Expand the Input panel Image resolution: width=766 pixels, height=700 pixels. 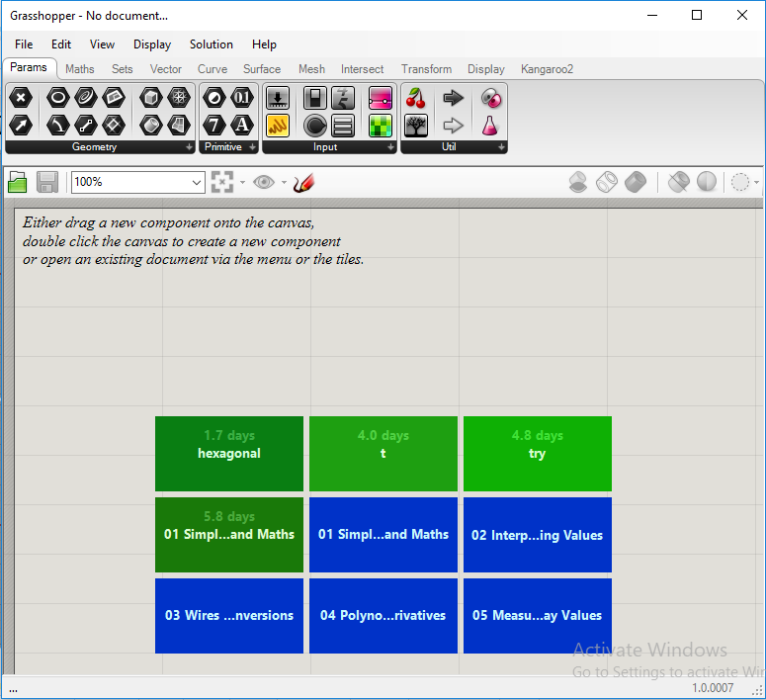[x=390, y=147]
